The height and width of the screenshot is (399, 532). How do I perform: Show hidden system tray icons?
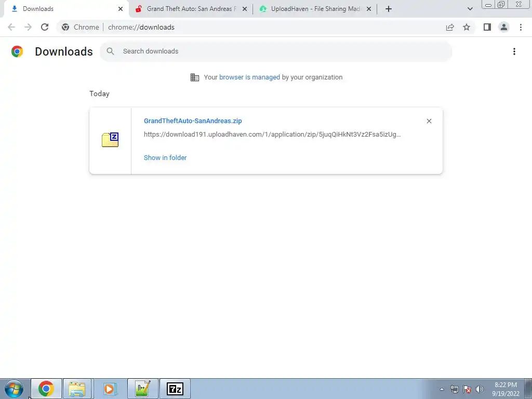(442, 389)
